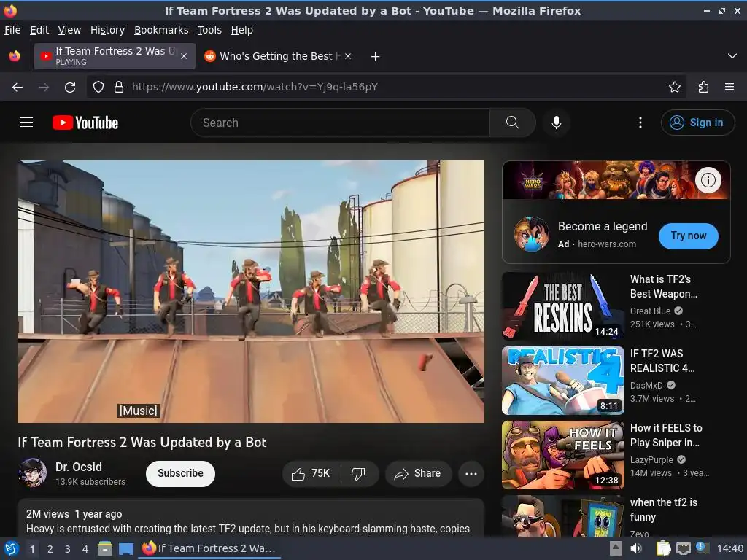
Task: Open the YouTube hamburger guide menu
Action: [x=26, y=122]
